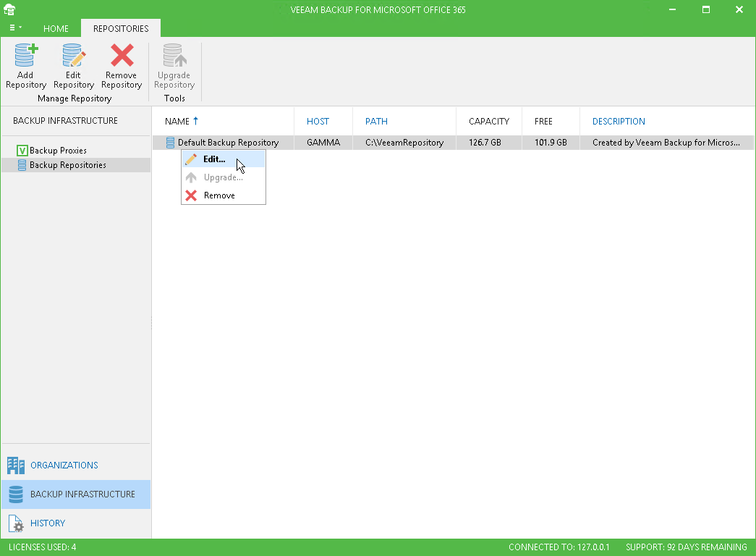756x556 pixels.
Task: Select Backup Repositories tree node
Action: (67, 165)
